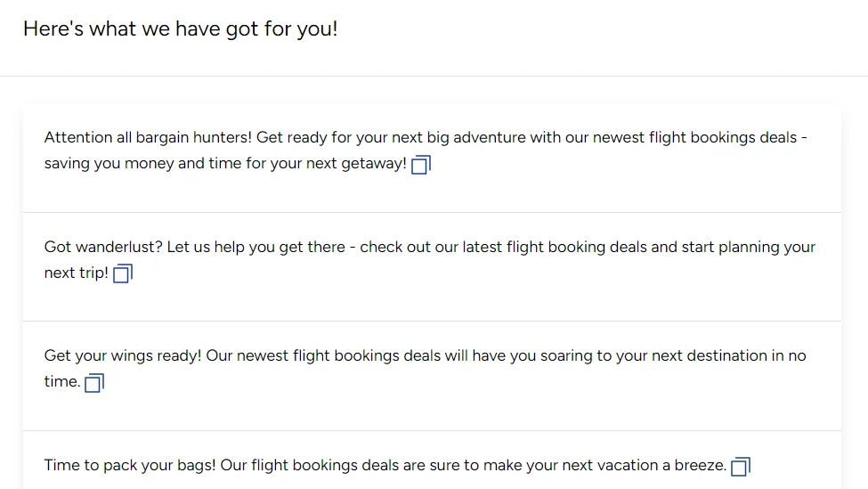
Task: Copy the 'Got wanderlust?' suggestion text
Action: 123,273
